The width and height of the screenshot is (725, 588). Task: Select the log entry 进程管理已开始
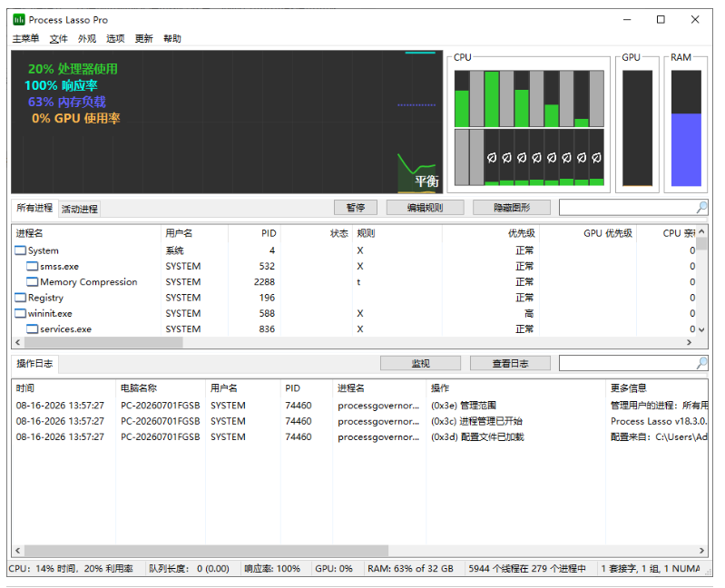click(359, 421)
